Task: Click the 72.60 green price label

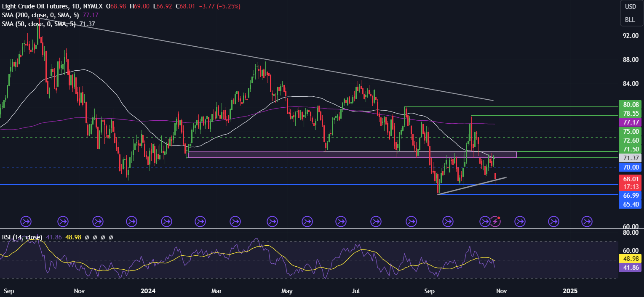Action: 630,140
